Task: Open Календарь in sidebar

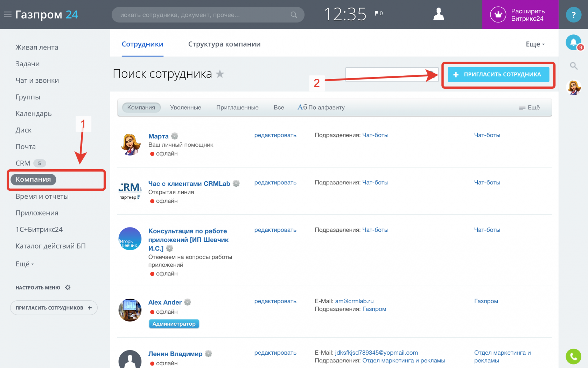Action: 34,114
